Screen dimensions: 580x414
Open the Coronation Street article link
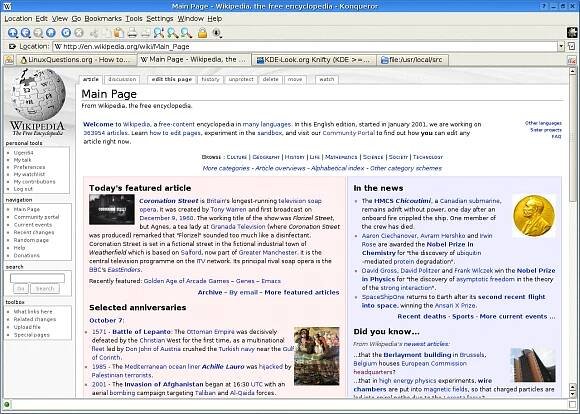(x=169, y=201)
